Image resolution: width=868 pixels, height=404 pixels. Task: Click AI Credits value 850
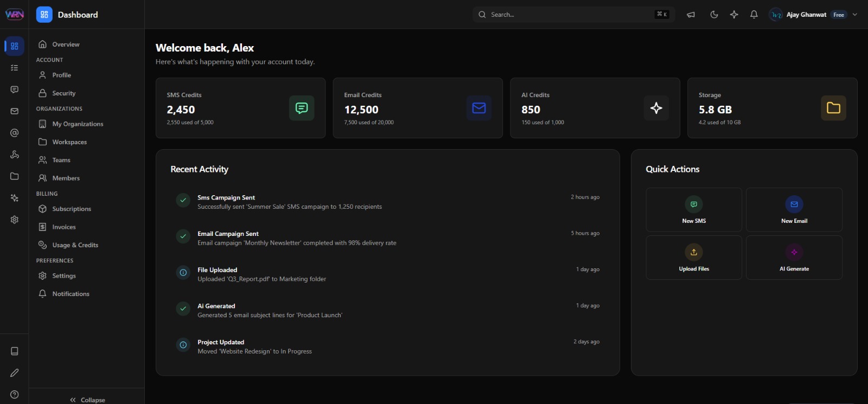[x=531, y=110]
